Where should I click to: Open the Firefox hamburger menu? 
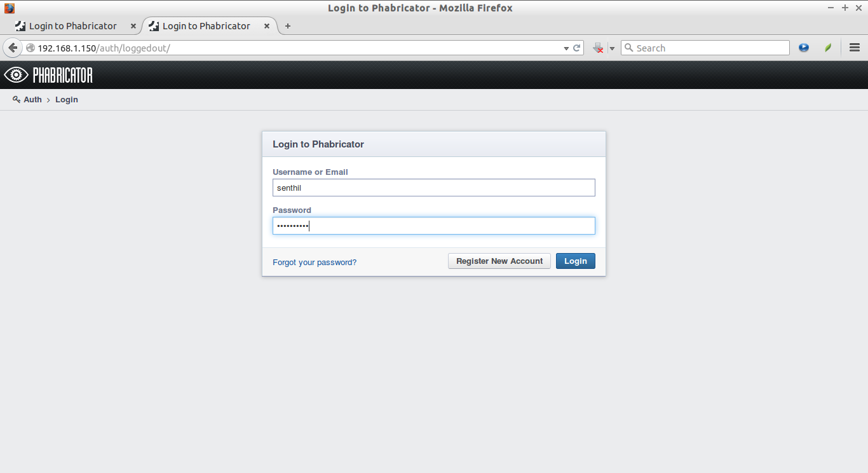tap(855, 48)
